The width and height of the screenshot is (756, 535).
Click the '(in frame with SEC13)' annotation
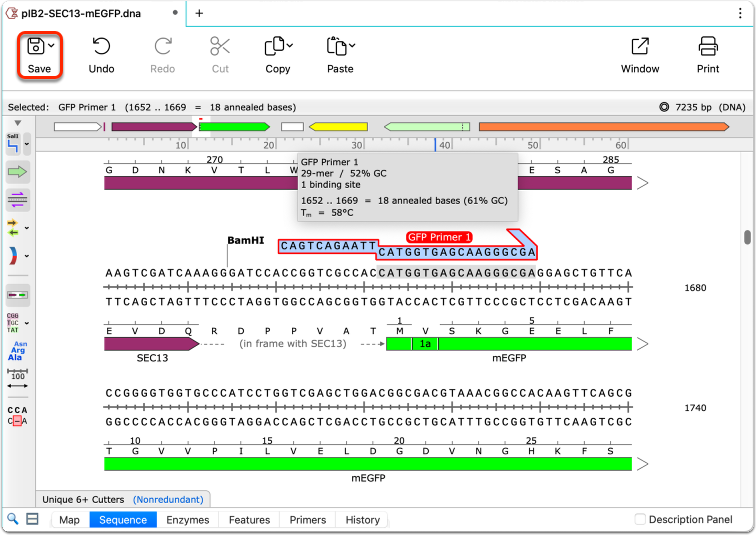293,344
